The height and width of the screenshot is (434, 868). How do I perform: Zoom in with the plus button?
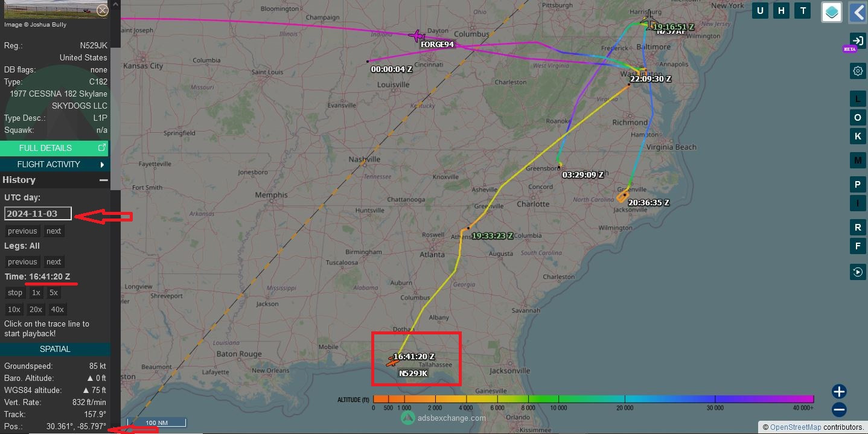coord(839,391)
